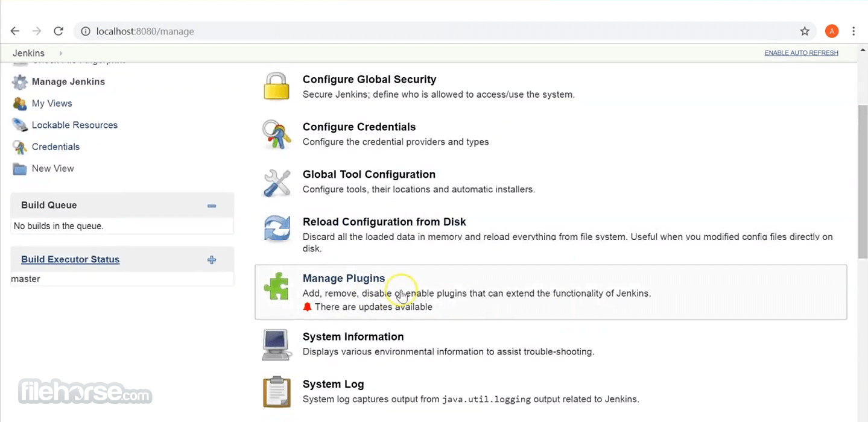Viewport: 868px width, 422px height.
Task: Click the browser back arrow
Action: (x=15, y=31)
